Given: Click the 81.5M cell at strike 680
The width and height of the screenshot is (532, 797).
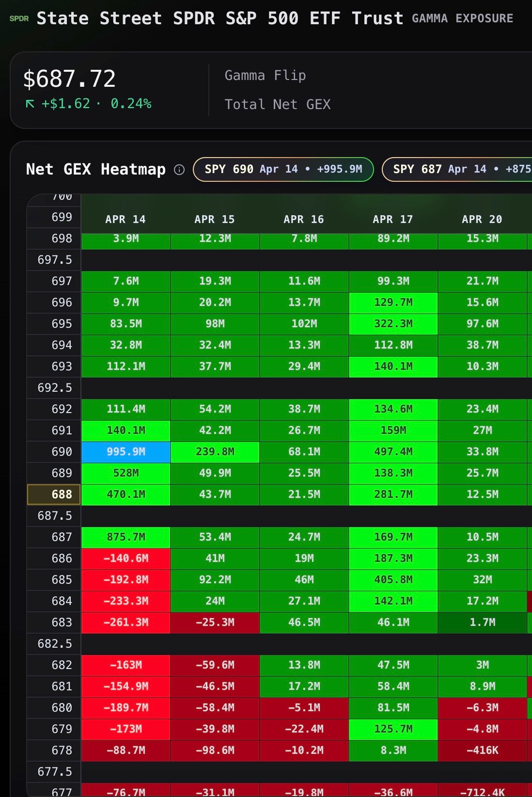Looking at the screenshot, I should (x=393, y=708).
